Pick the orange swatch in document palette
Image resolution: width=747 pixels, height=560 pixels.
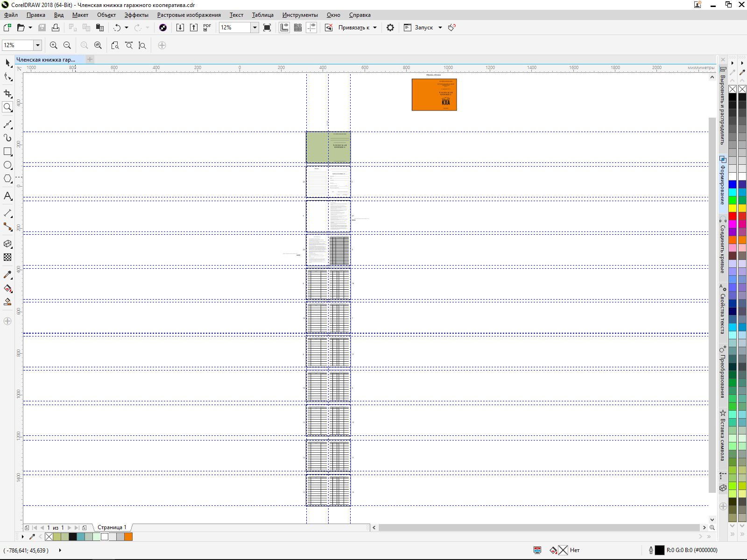(128, 537)
